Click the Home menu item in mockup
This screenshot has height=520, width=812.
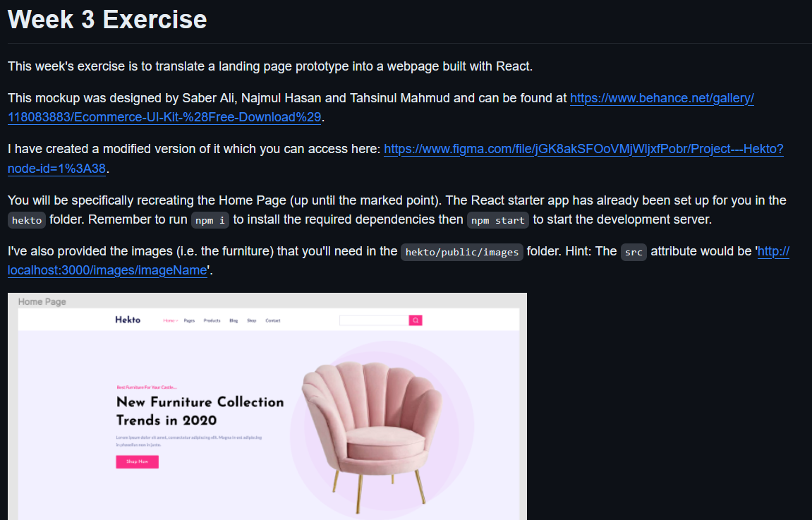click(x=171, y=320)
